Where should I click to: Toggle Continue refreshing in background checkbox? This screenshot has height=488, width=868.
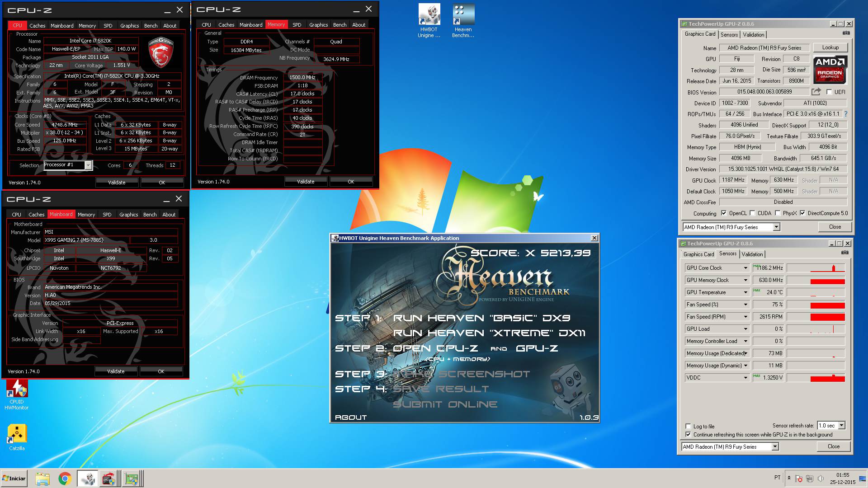click(x=688, y=434)
